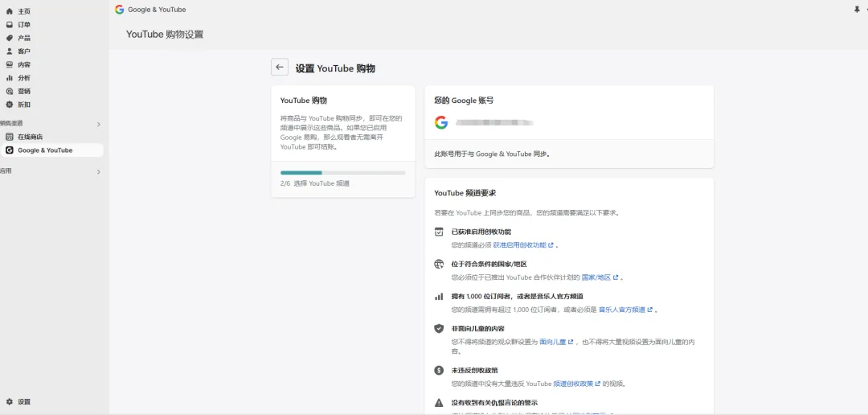Open the 音乐人官方频道 link
This screenshot has width=868, height=415.
625,310
